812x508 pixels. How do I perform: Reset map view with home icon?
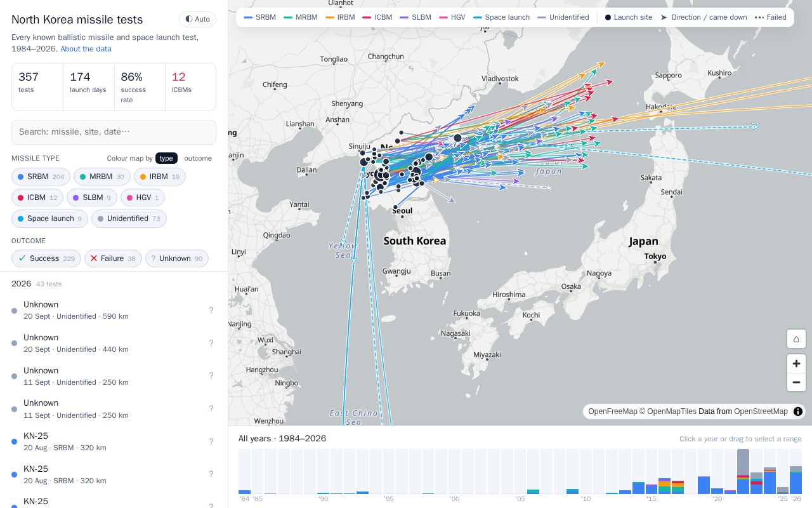click(796, 339)
